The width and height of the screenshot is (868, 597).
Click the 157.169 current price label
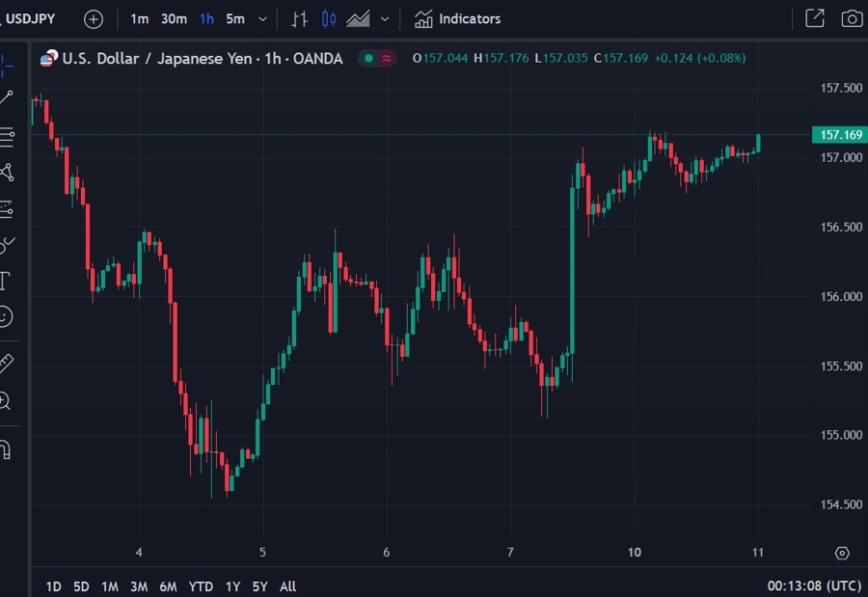[836, 134]
